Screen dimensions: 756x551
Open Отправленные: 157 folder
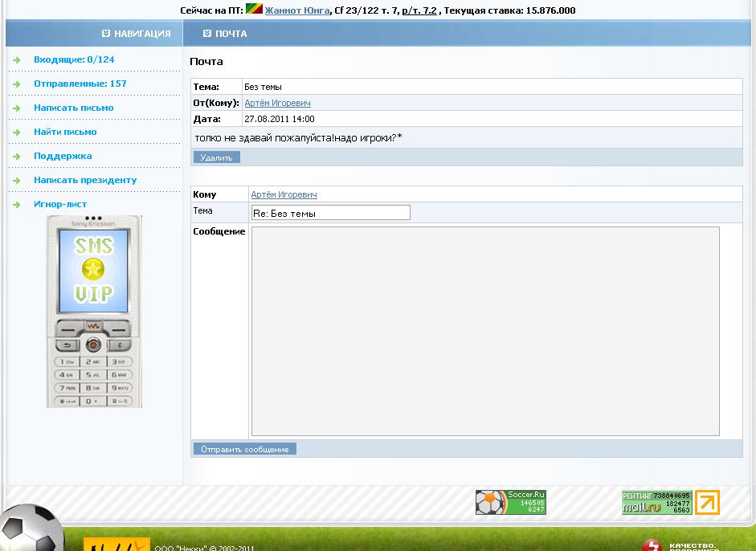pyautogui.click(x=80, y=84)
